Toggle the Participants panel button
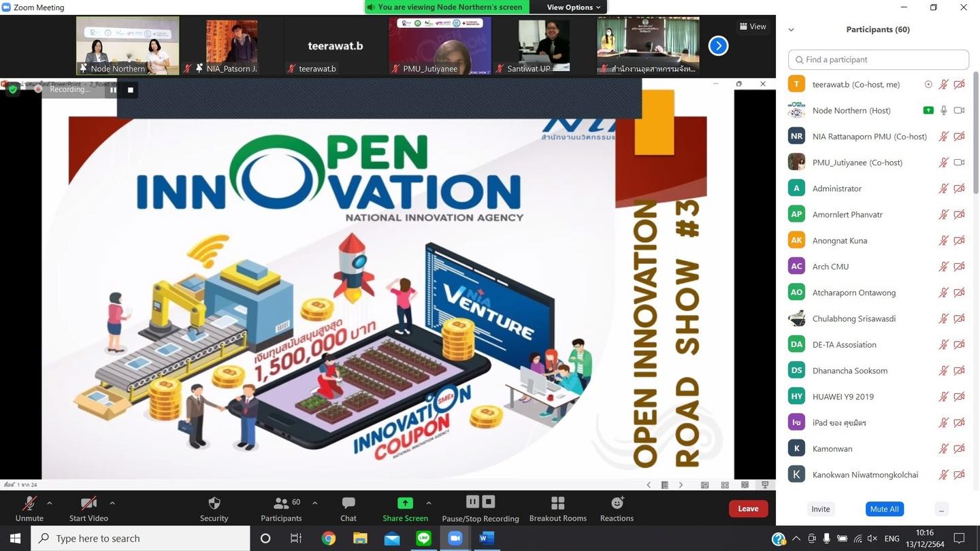 [x=281, y=509]
